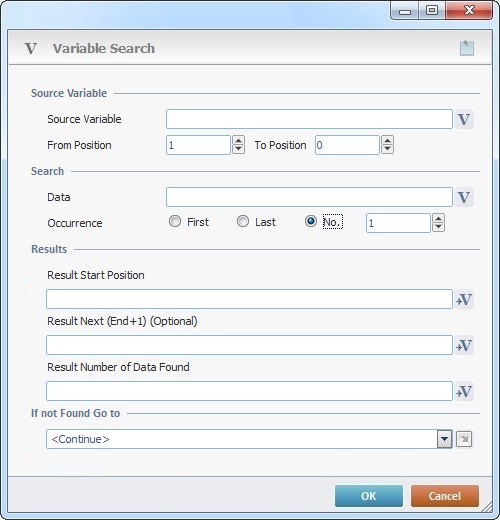Expand the If not Found Go to dropdown
The image size is (500, 520).
(x=444, y=439)
